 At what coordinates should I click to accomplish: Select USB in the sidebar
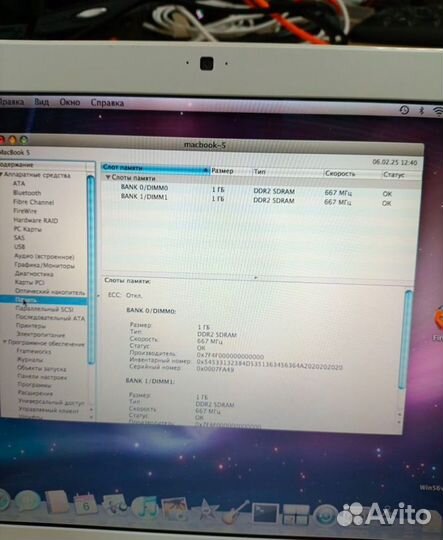20,247
